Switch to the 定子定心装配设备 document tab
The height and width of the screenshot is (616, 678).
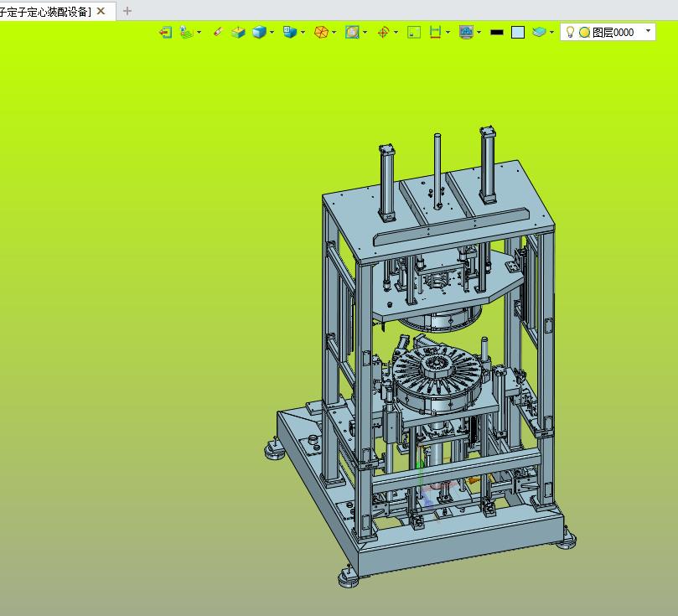point(46,12)
